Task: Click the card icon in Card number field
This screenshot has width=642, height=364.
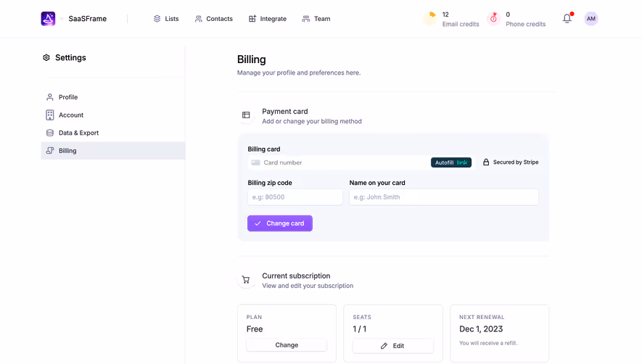Action: tap(256, 162)
